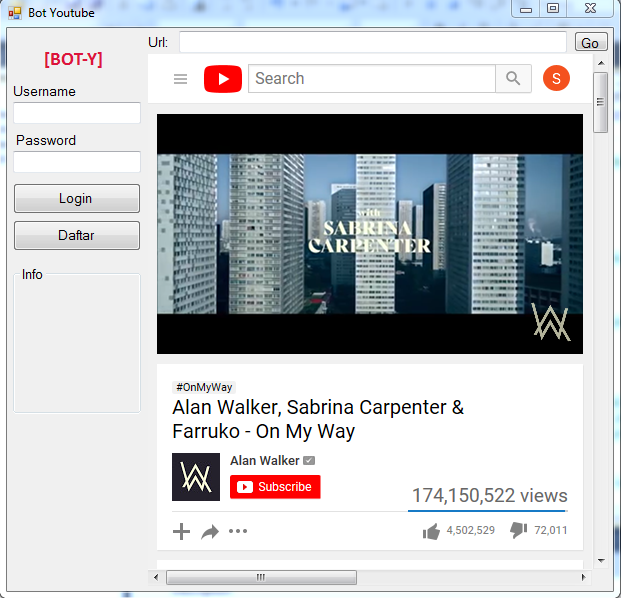621x598 pixels.
Task: Click the video title On My Way
Action: tap(318, 419)
